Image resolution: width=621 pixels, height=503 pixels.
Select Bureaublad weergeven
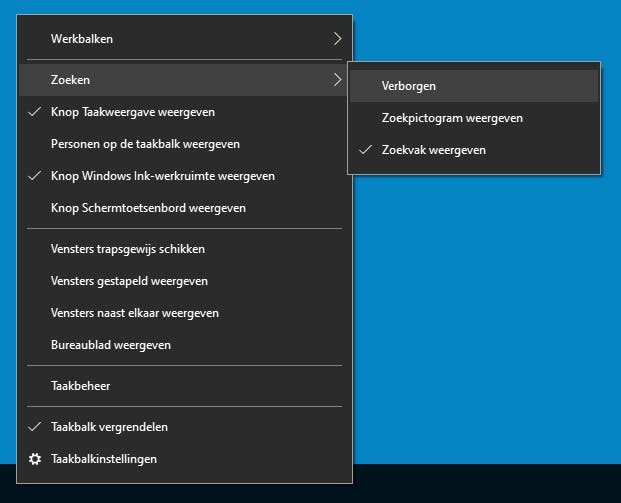point(111,345)
